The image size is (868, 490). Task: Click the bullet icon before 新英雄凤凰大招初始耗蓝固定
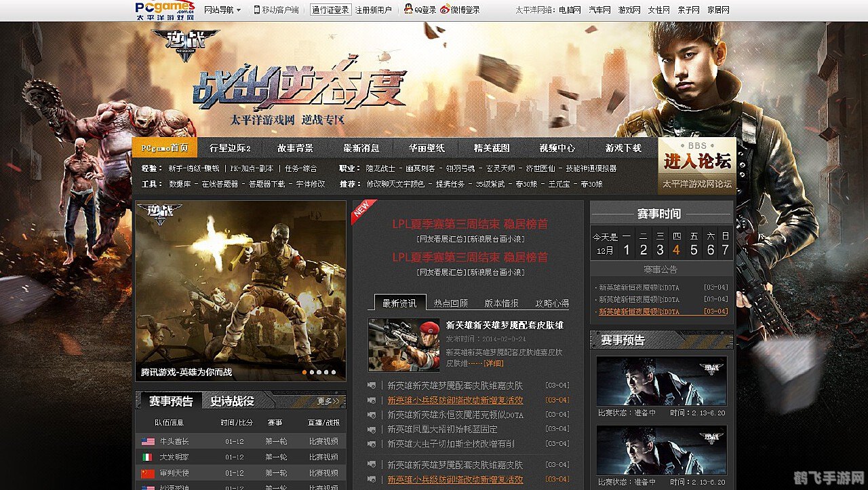click(x=372, y=430)
